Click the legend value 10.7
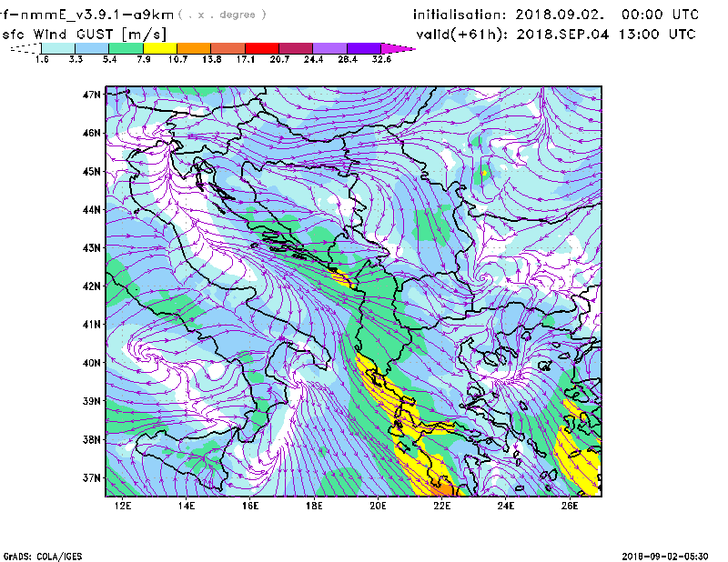The height and width of the screenshot is (562, 728). [177, 59]
